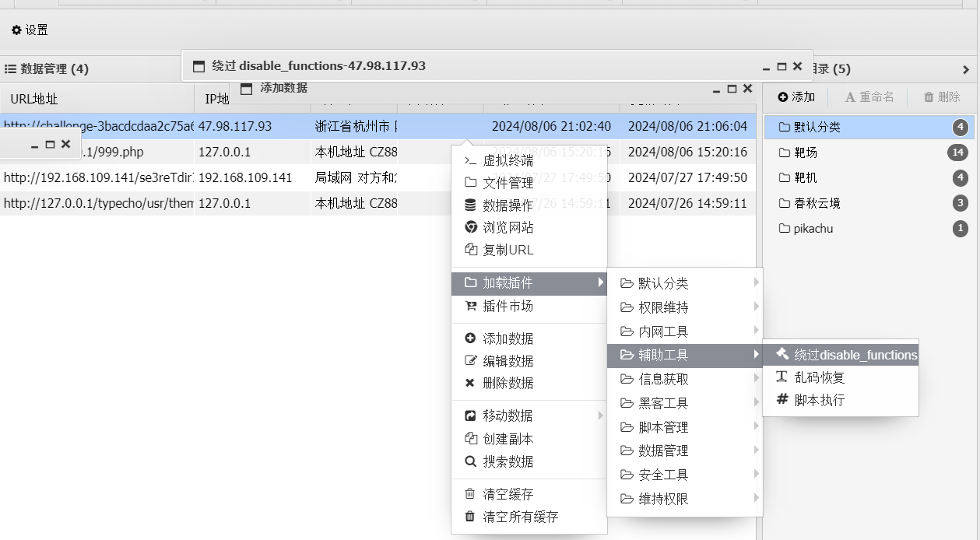Select the 192.168.109.141 URL row
The height and width of the screenshot is (540, 980).
click(x=97, y=178)
